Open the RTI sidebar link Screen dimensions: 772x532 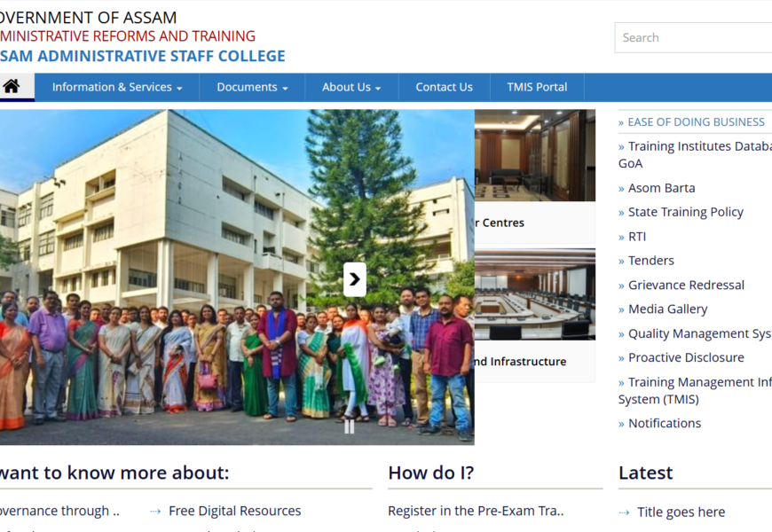click(637, 237)
